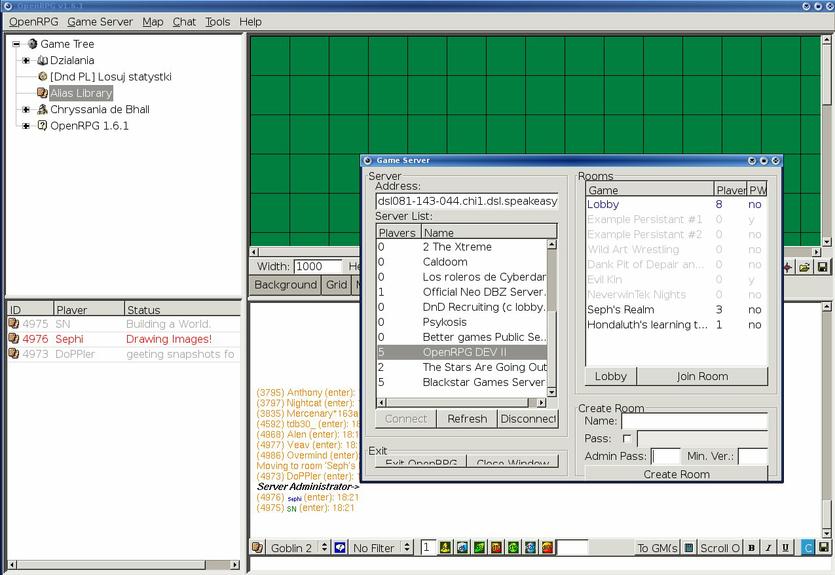Image resolution: width=835 pixels, height=575 pixels.
Task: Switch to the Grid map tab
Action: point(337,285)
